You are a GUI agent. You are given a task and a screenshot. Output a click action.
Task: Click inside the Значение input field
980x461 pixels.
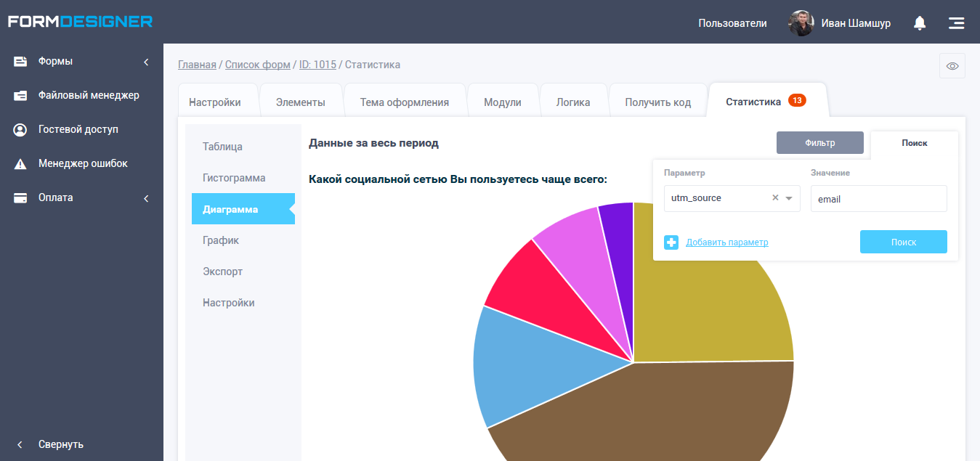(878, 198)
